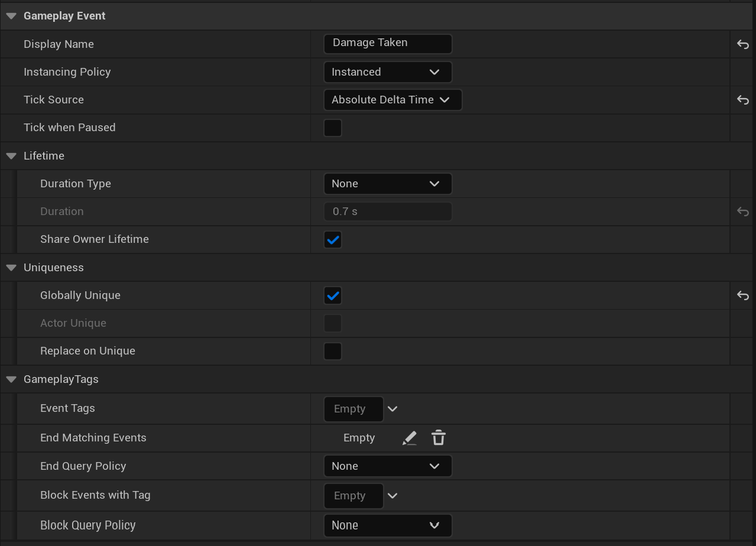
Task: Click Block Events with Tag Empty box
Action: point(353,496)
